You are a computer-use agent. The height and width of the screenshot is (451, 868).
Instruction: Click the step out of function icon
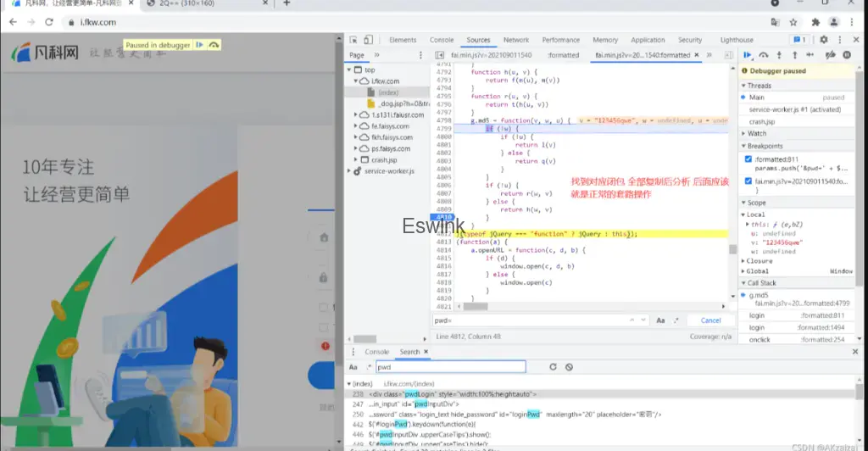click(x=797, y=55)
